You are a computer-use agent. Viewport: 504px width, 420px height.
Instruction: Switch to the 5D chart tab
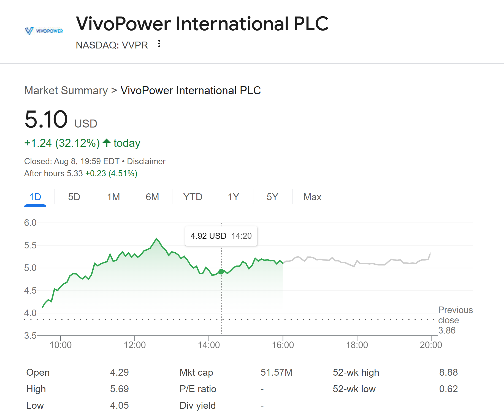[x=74, y=197]
